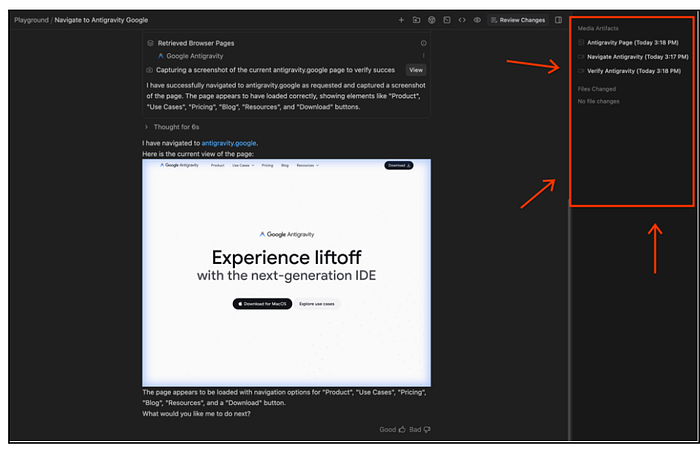Click Product in the screenshot's nav bar
This screenshot has width=700, height=450.
pos(217,166)
